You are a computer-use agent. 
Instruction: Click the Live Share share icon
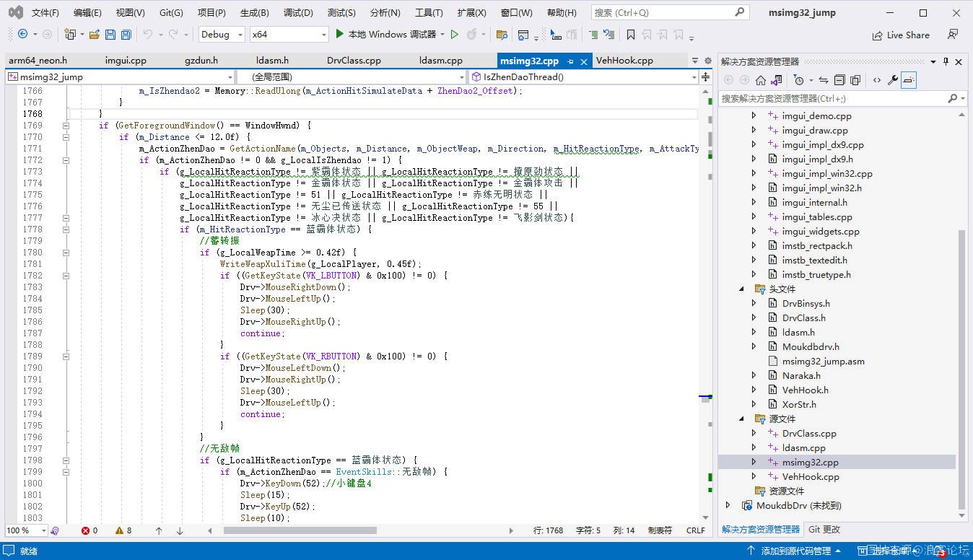tap(878, 35)
